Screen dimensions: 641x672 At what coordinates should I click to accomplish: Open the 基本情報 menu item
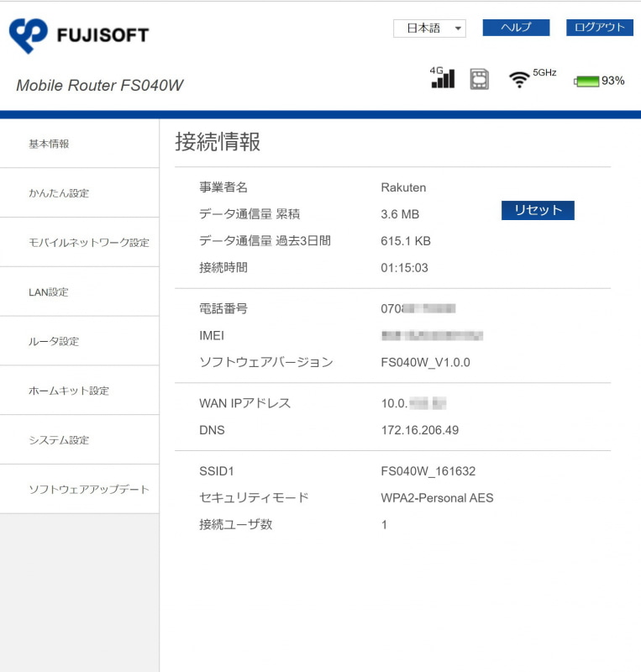[79, 144]
